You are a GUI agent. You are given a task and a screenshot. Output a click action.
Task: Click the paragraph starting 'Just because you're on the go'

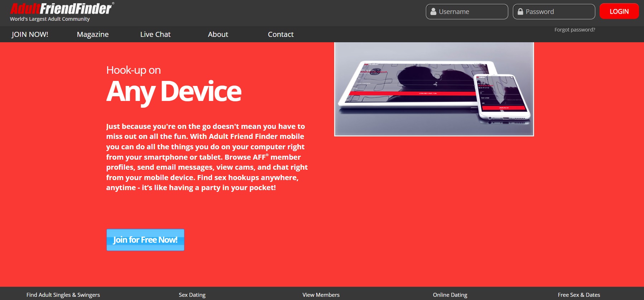point(207,157)
